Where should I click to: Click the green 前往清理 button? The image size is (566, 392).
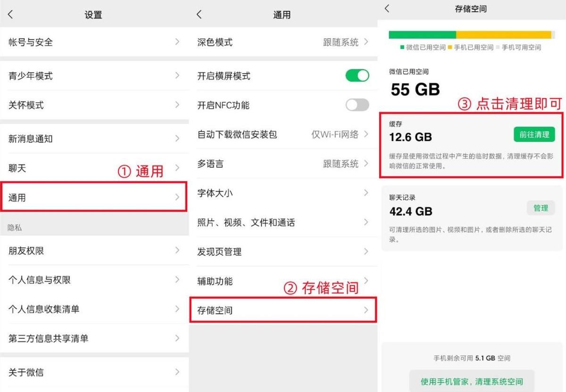[534, 134]
